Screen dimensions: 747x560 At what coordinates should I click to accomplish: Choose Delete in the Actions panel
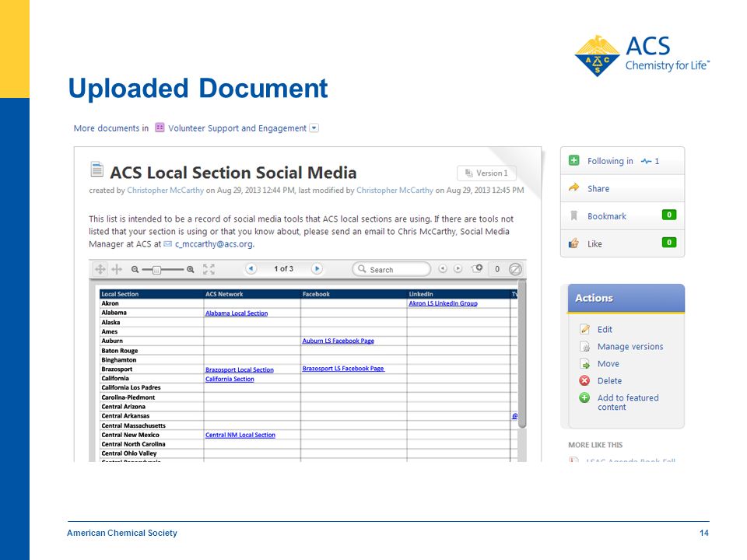click(x=609, y=381)
